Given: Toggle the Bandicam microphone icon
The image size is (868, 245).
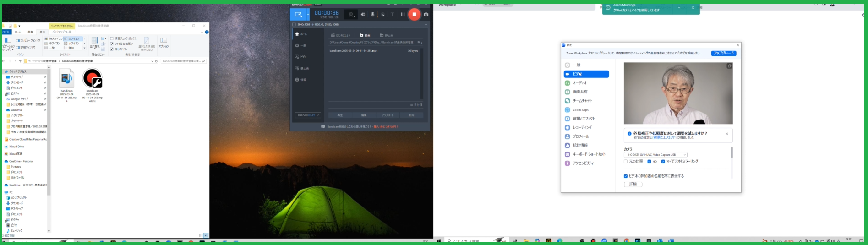Looking at the screenshot, I should pyautogui.click(x=373, y=14).
